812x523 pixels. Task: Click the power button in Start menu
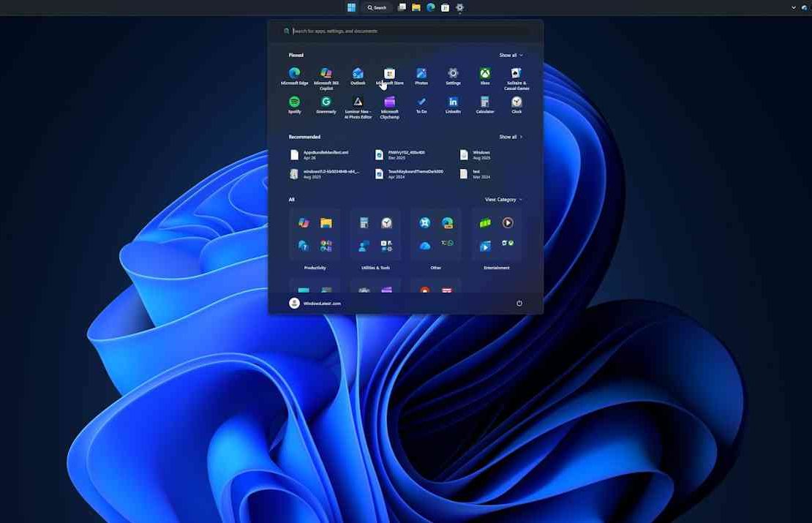pyautogui.click(x=519, y=304)
